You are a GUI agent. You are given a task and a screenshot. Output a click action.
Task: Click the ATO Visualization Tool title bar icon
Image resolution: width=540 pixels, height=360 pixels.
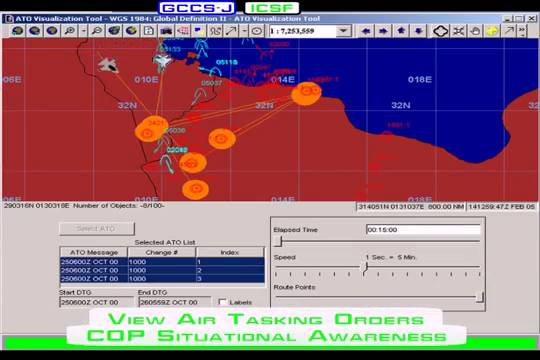[9, 19]
